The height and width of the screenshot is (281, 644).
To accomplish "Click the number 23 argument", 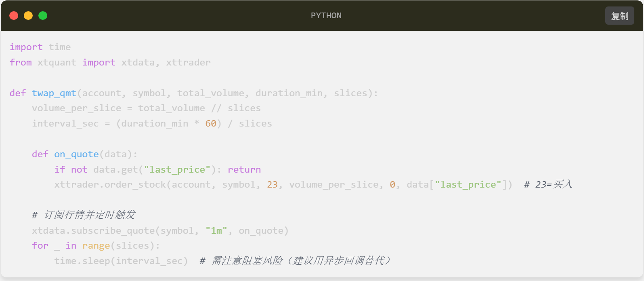I will (272, 185).
